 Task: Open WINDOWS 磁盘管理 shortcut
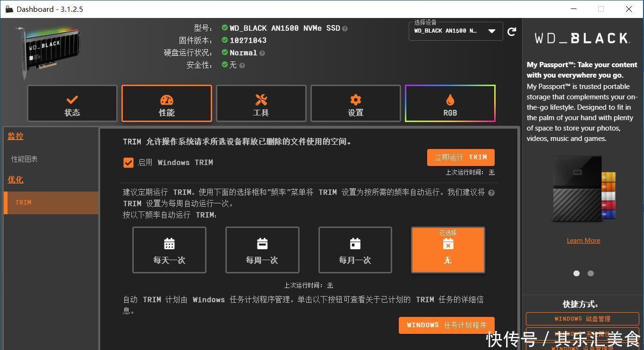[x=583, y=319]
